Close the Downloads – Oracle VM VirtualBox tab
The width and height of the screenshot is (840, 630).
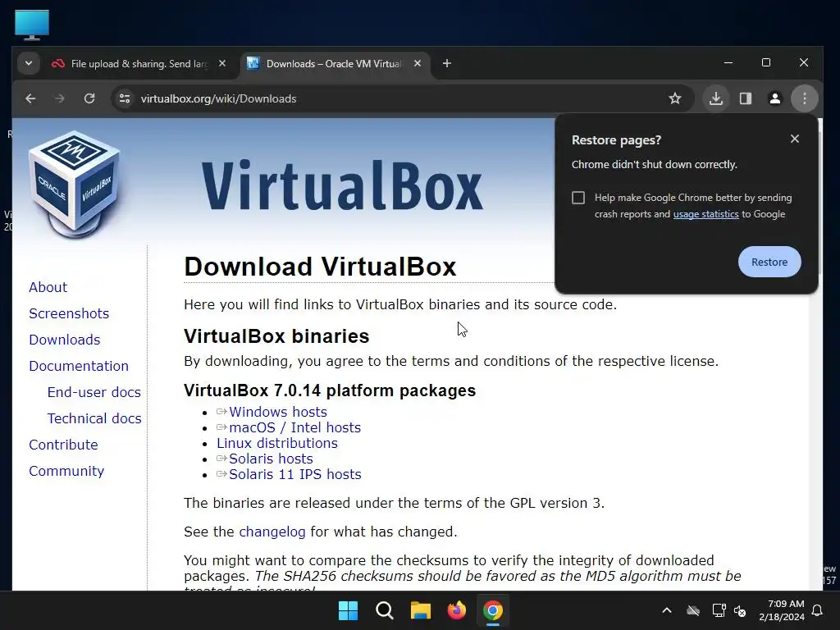[x=418, y=64]
